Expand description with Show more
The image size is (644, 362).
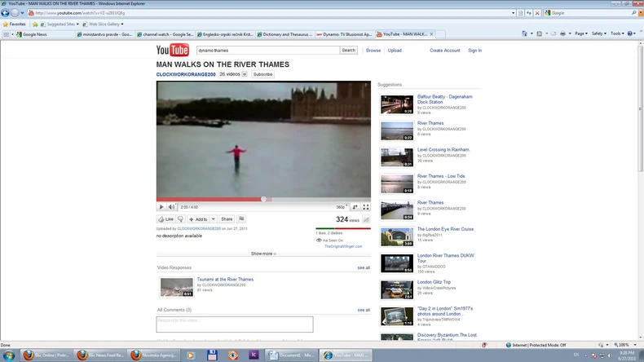(x=263, y=254)
